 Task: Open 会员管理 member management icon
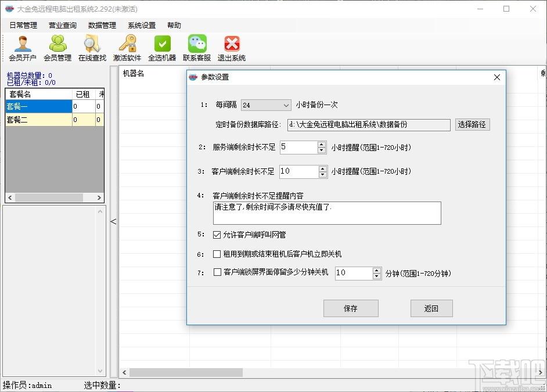coord(57,48)
